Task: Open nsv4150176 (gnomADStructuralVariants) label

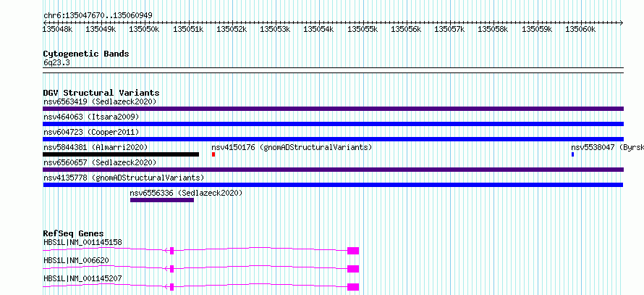Action: [x=292, y=147]
